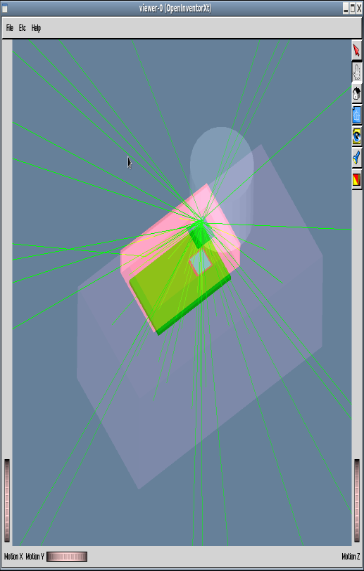364x571 pixels.
Task: Click the blue Set Home icon
Action: [x=357, y=115]
